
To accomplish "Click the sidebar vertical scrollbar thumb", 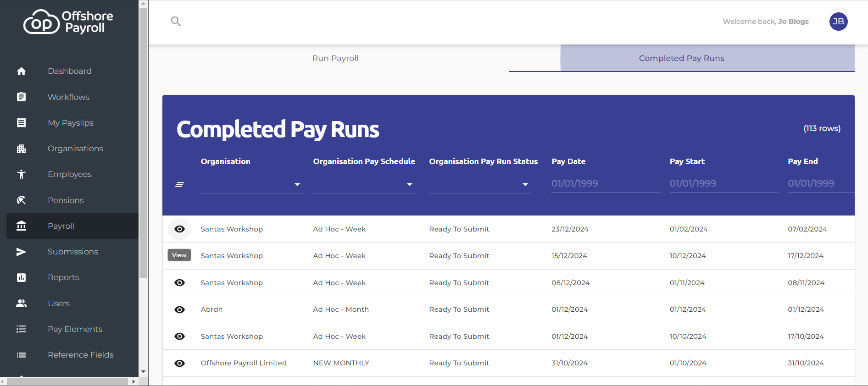I will click(143, 143).
